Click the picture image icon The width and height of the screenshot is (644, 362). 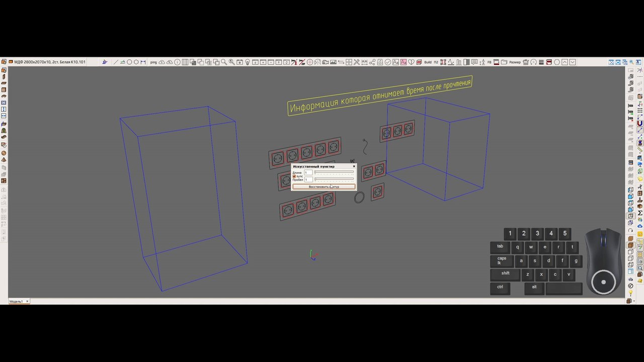click(333, 62)
